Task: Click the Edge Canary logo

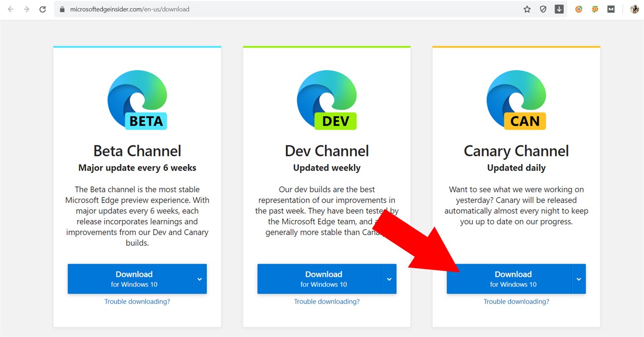Action: (x=516, y=100)
